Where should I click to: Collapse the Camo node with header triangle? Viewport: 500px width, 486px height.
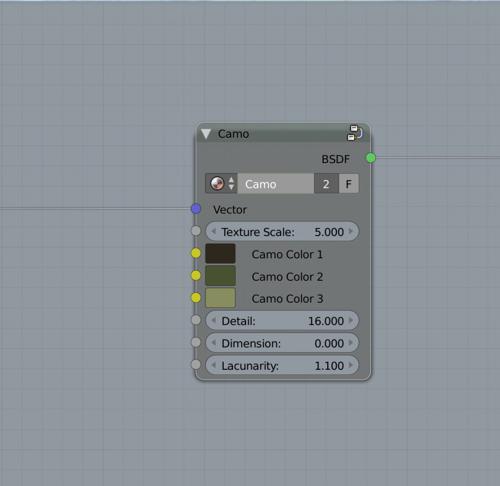pos(206,134)
